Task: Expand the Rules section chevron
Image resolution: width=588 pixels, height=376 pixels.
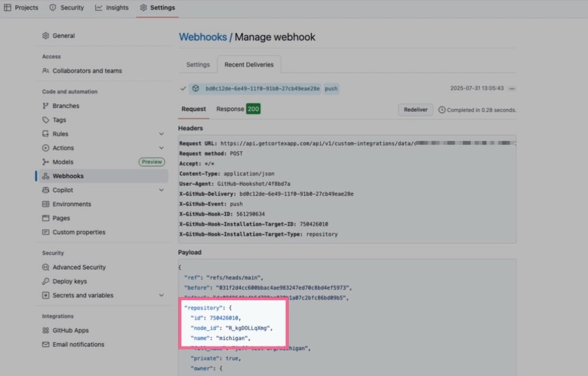Action: 161,134
